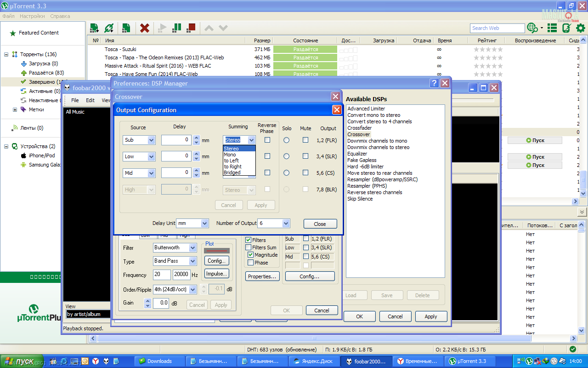Screen dimensions: 588x368
Task: Choose to Left in the Summing list
Action: pyautogui.click(x=239, y=161)
